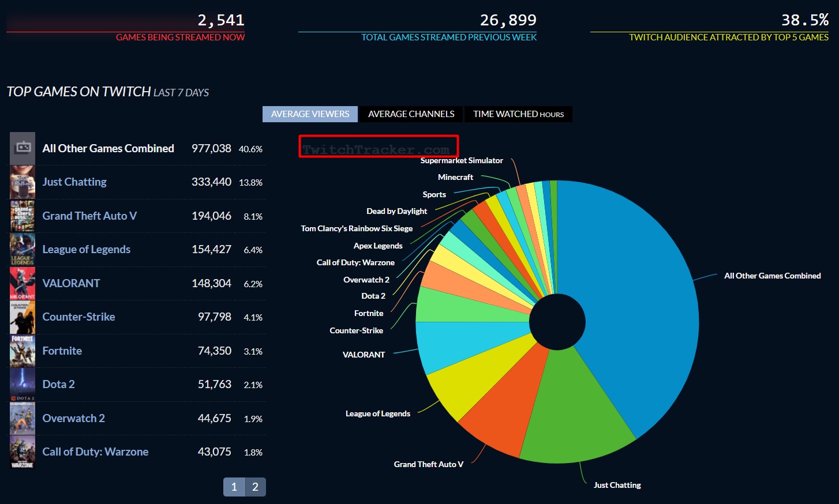Open the Dota 2 cover thumbnail
This screenshot has width=839, height=504.
click(23, 385)
